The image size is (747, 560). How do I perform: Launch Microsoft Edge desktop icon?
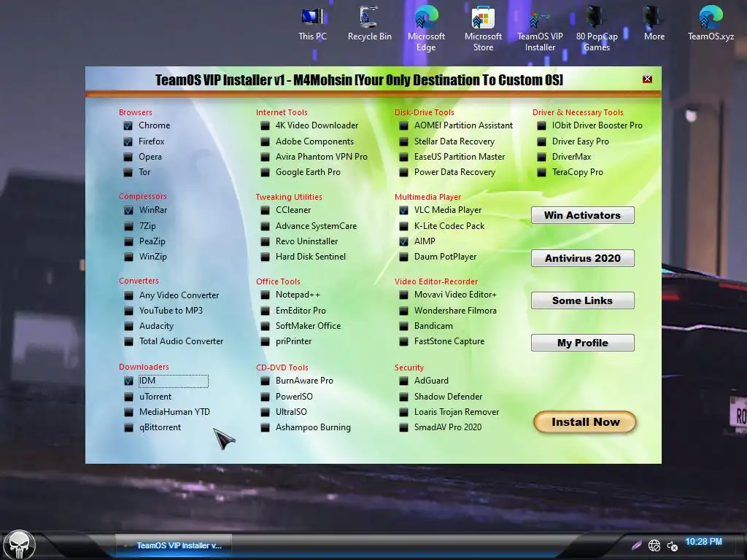tap(426, 28)
